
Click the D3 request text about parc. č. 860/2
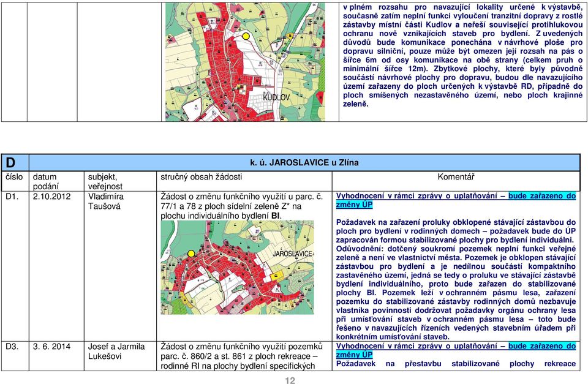241,356
